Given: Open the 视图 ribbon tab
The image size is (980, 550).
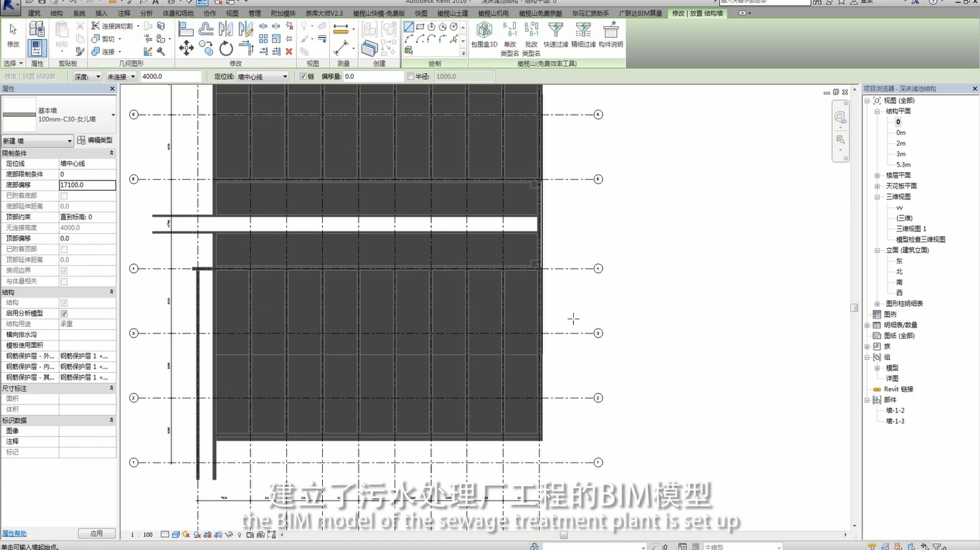Looking at the screenshot, I should [x=232, y=13].
